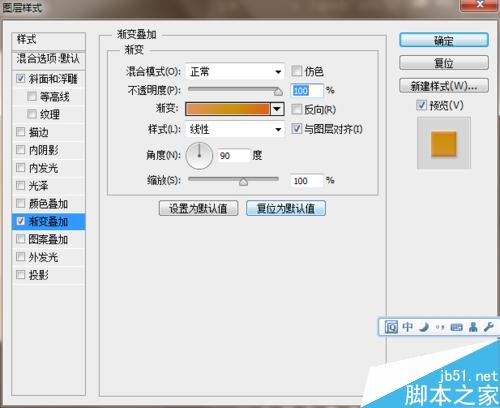Open the wrench settings icon in IME bar
The height and width of the screenshot is (408, 500).
coord(489,327)
